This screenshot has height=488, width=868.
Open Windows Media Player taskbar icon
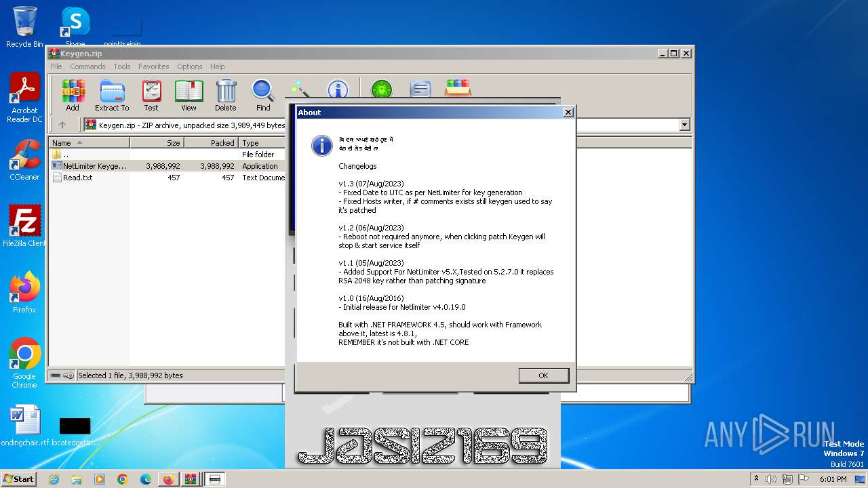click(100, 479)
